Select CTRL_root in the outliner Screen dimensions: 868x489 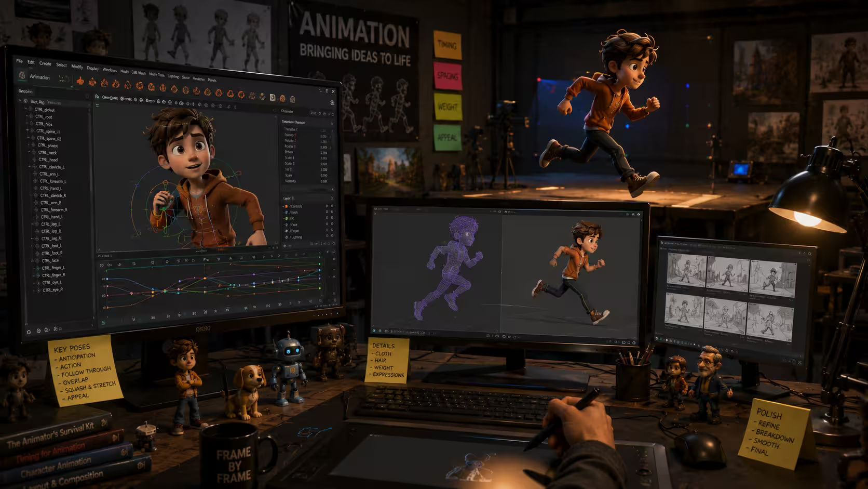pyautogui.click(x=44, y=117)
